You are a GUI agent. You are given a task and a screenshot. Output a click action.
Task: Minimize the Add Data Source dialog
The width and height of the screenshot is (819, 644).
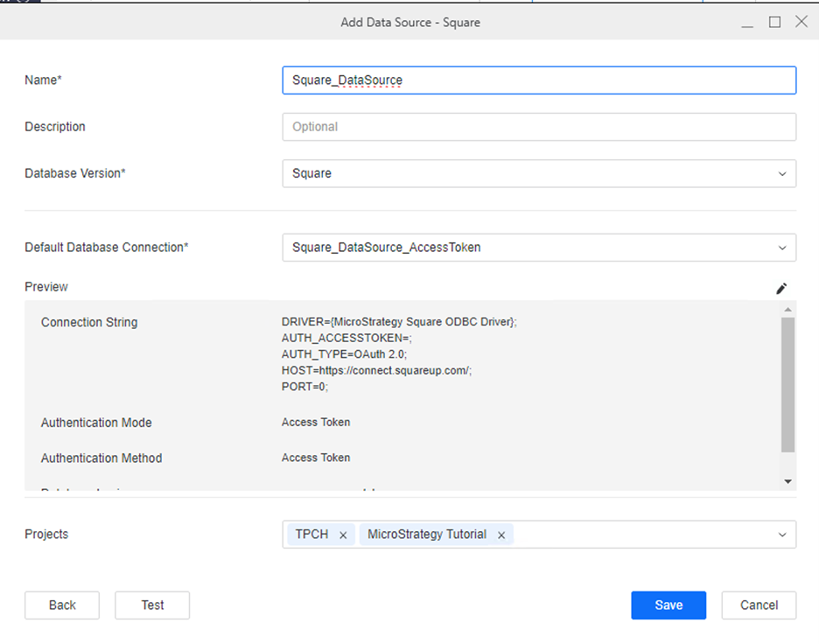(x=747, y=24)
